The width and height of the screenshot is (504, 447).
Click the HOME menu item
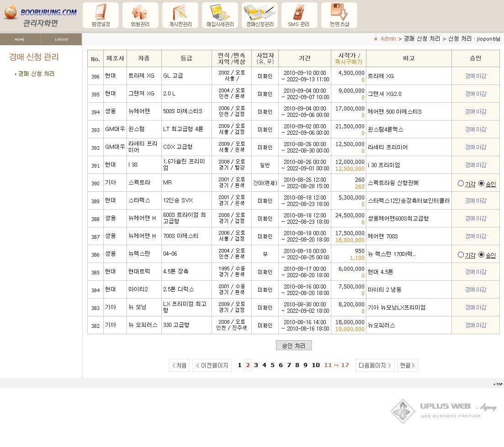coord(20,40)
